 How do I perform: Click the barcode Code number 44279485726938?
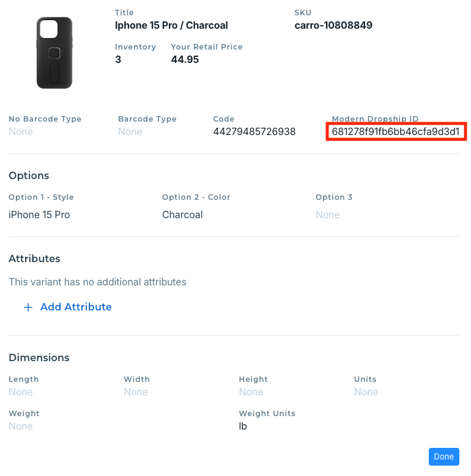point(254,131)
